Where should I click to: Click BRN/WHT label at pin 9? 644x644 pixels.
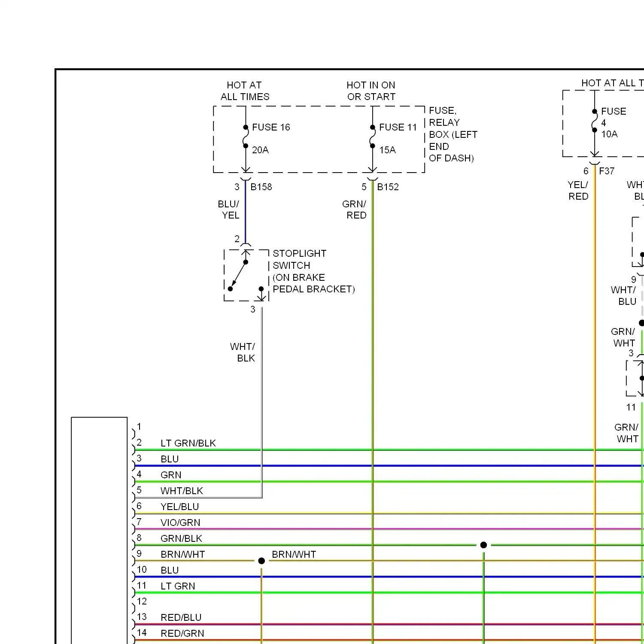(182, 555)
